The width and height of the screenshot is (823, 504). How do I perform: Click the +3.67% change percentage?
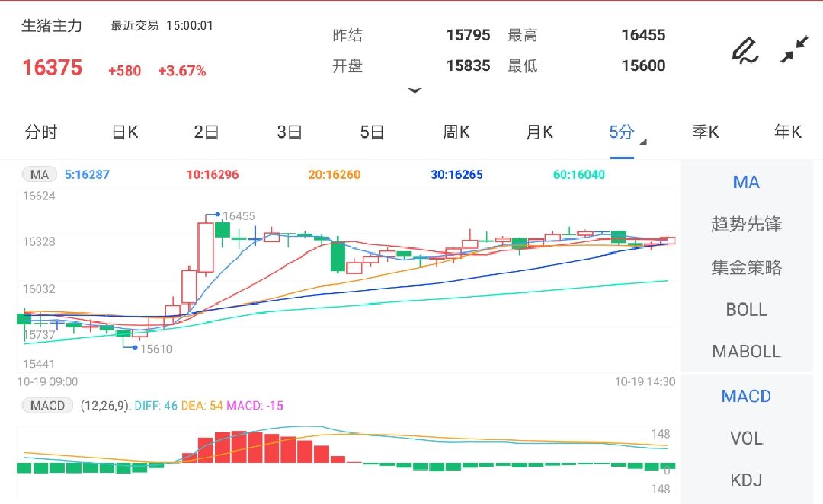pyautogui.click(x=181, y=71)
